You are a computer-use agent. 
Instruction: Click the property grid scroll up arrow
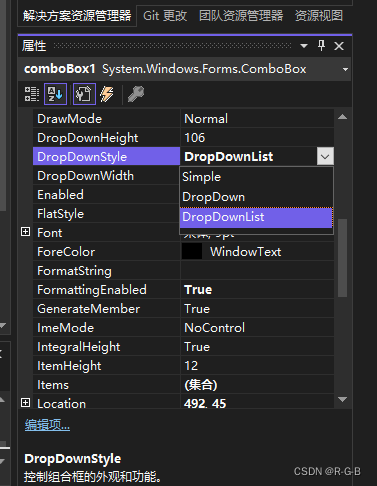click(342, 117)
